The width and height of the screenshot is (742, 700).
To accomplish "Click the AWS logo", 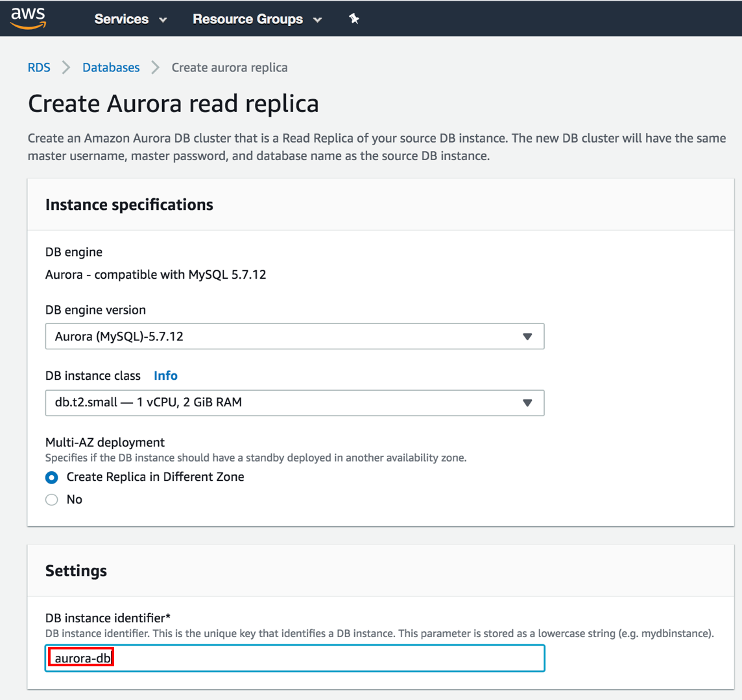I will pos(29,18).
